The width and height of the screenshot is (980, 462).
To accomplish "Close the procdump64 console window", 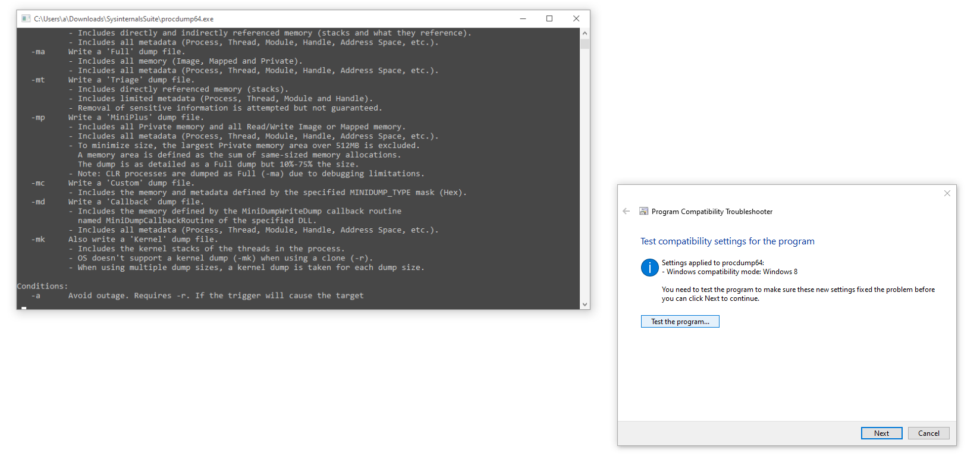I will coord(576,18).
